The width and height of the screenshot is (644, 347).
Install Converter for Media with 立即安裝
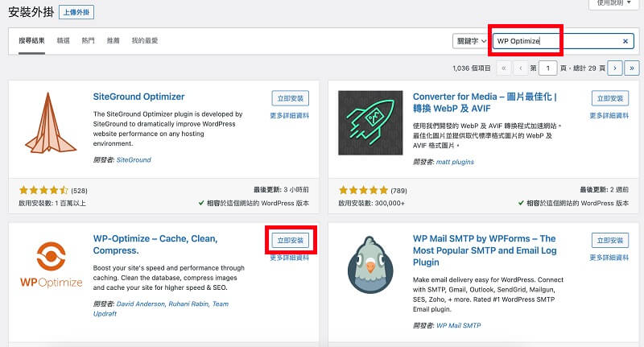click(x=610, y=98)
